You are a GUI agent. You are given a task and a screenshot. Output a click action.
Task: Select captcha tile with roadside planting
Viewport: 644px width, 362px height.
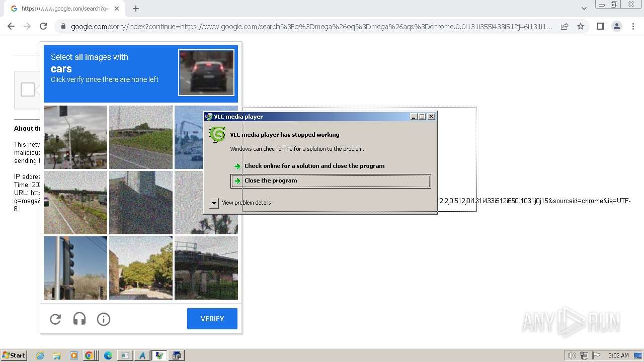tap(75, 203)
